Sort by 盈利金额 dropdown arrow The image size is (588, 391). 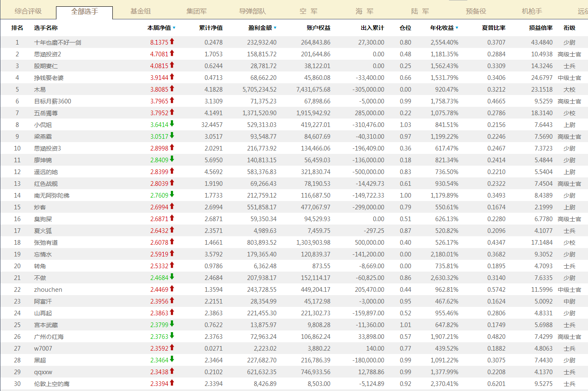(275, 28)
